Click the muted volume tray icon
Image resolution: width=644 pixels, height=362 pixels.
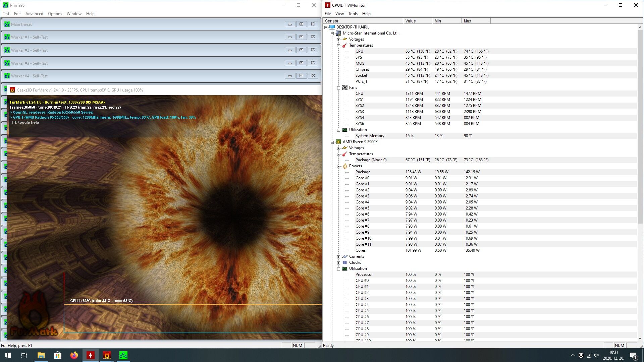tap(597, 355)
